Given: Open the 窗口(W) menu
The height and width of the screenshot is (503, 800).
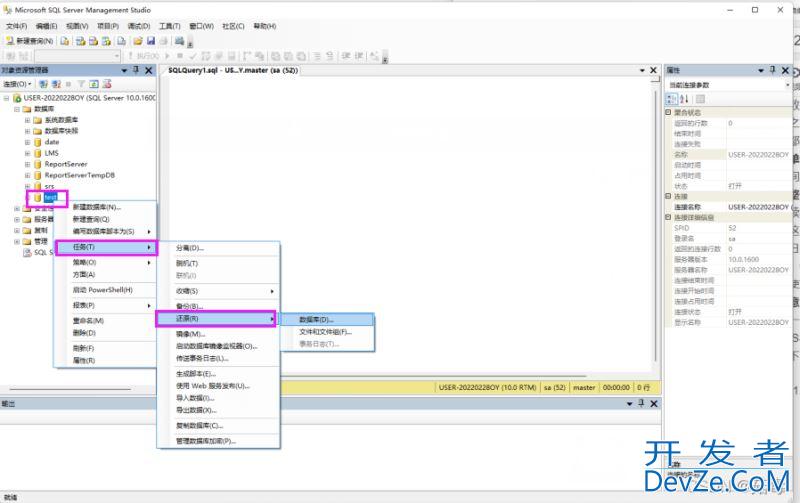Looking at the screenshot, I should (x=201, y=26).
